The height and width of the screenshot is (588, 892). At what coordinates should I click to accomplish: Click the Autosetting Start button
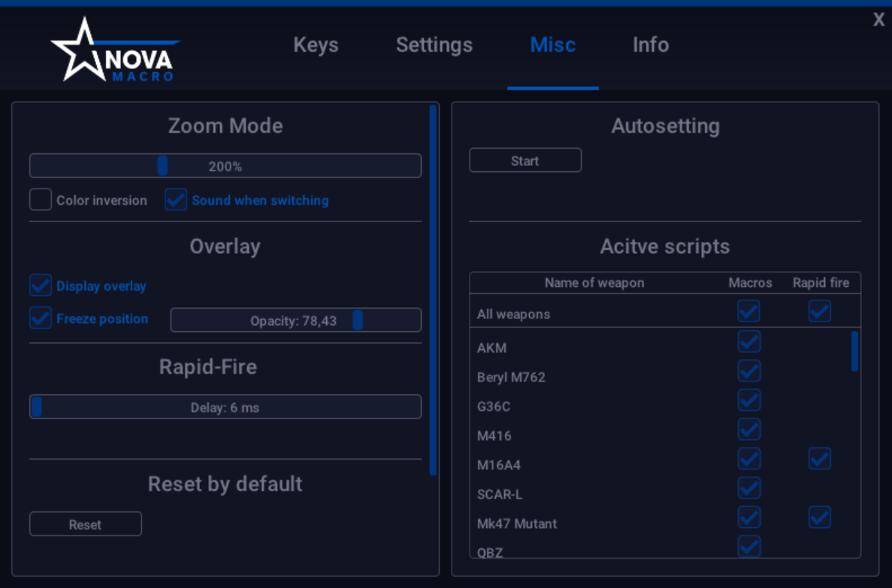525,161
